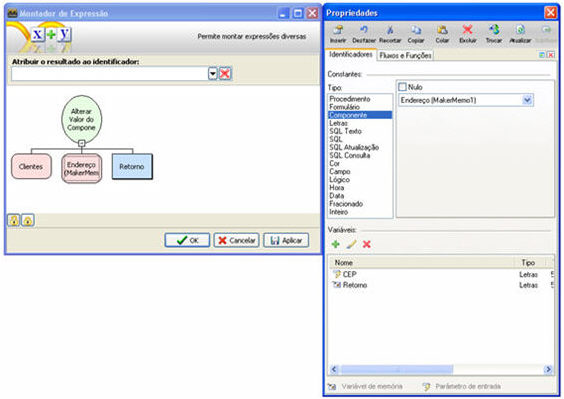The height and width of the screenshot is (399, 564).
Task: Click the Desfazer undo icon
Action: pyautogui.click(x=364, y=30)
